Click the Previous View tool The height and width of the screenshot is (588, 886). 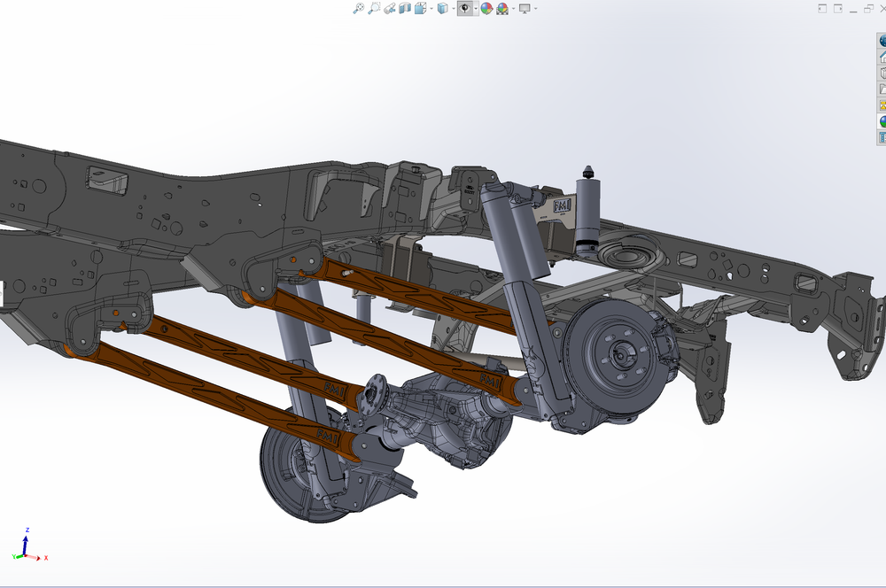tap(390, 9)
